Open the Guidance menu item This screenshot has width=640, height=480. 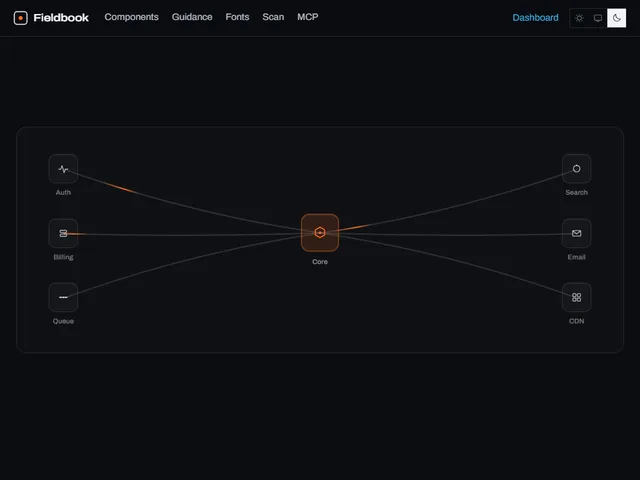coord(192,17)
